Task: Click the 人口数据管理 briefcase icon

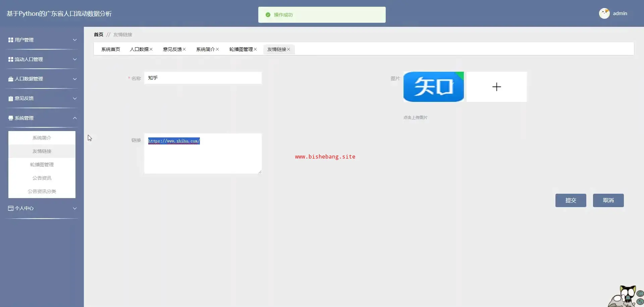Action: click(11, 79)
